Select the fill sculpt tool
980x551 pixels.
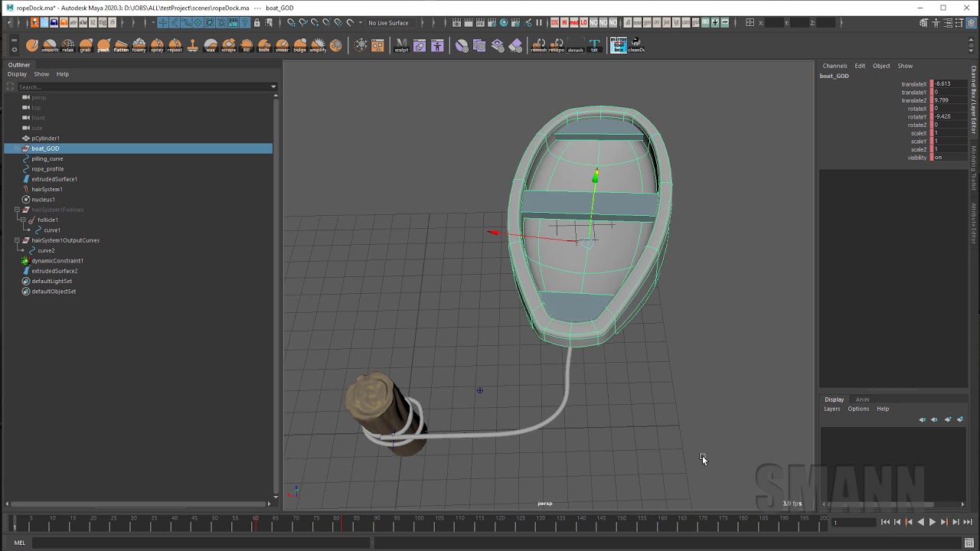247,45
